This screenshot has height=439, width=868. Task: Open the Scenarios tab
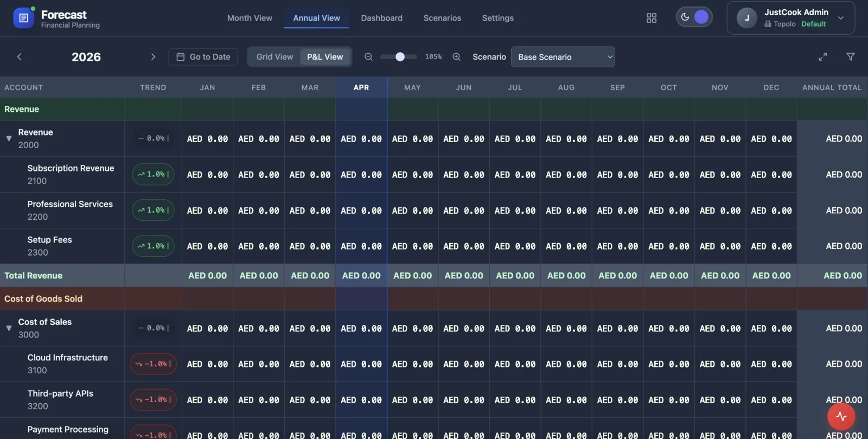[x=442, y=18]
